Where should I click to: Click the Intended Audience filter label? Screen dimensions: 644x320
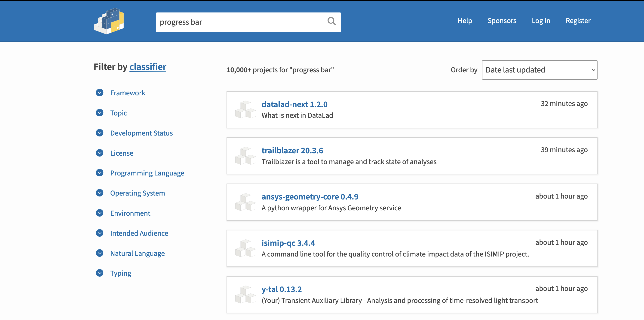139,233
